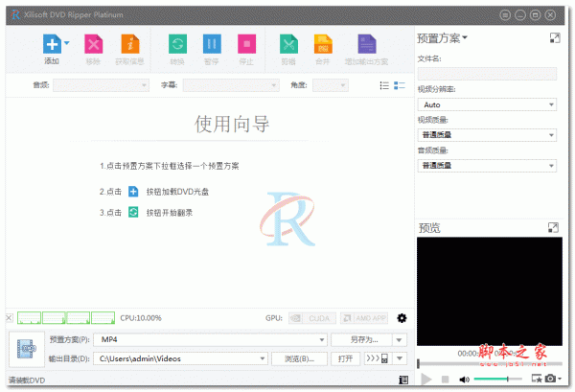Click the Add (添加) DVD icon
The image size is (575, 392).
[x=52, y=44]
